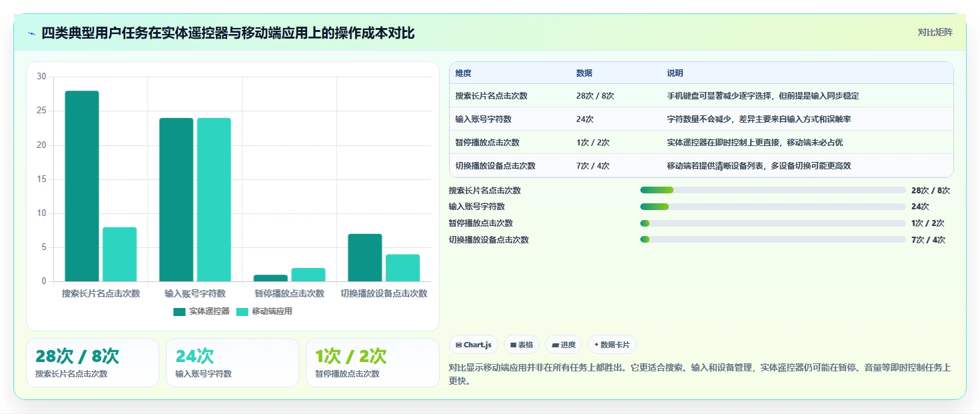980x414 pixels.
Task: Click the 数据 column header
Action: [x=584, y=73]
